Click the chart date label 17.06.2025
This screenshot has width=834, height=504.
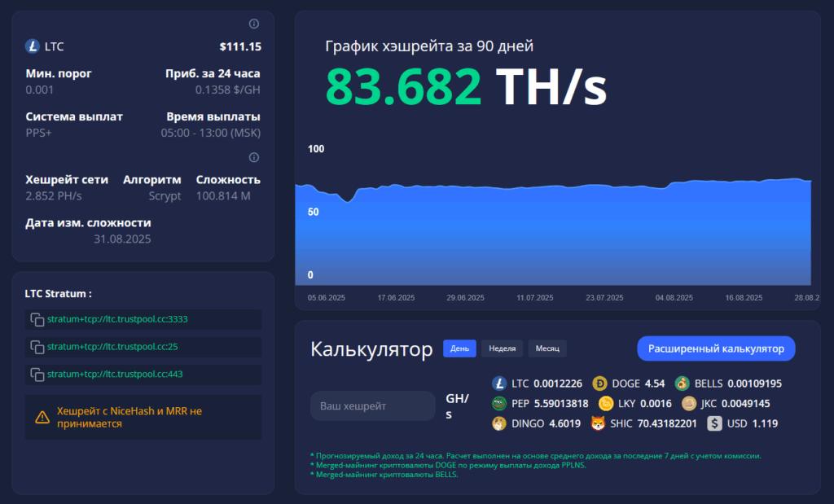(397, 298)
